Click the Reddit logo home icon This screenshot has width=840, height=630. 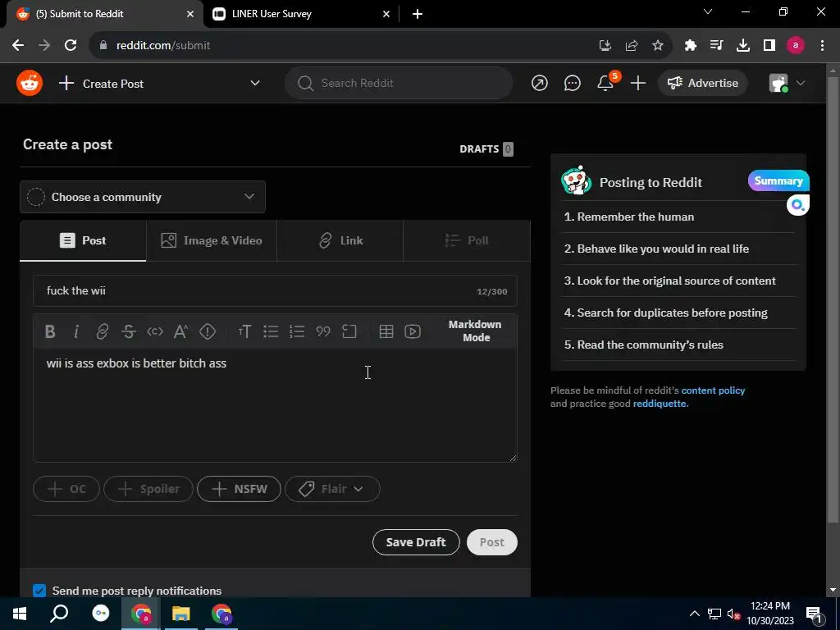pyautogui.click(x=30, y=83)
